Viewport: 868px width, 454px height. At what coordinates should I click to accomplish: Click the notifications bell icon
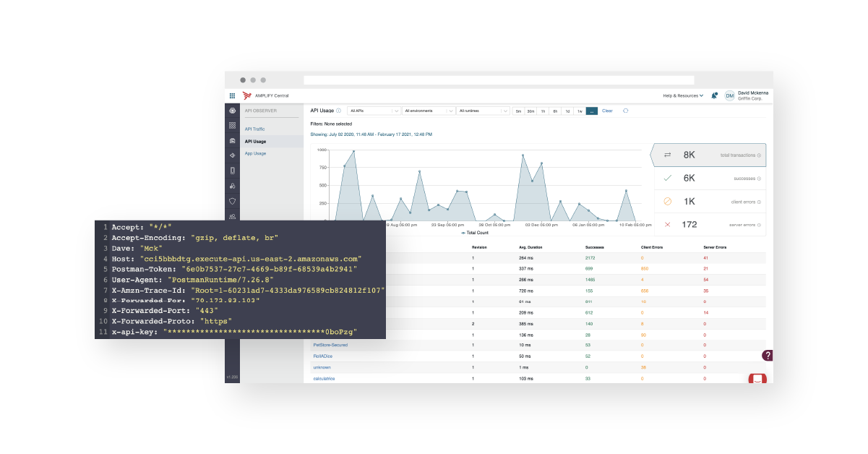click(714, 95)
